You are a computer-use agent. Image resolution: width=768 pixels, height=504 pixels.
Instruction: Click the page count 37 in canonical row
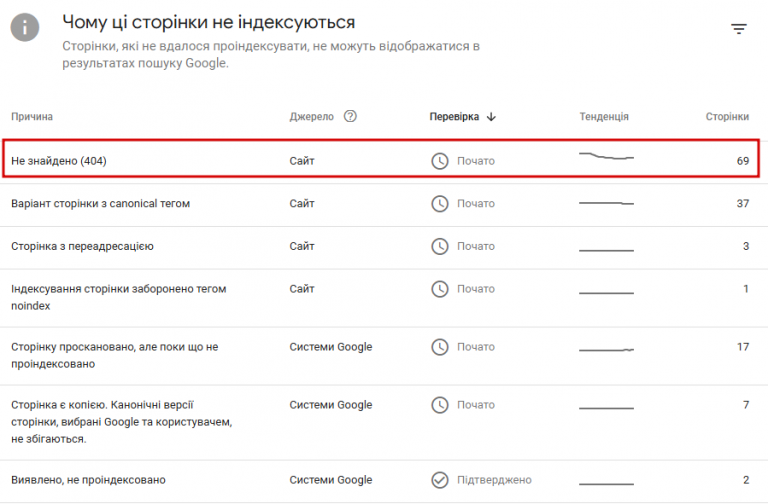pos(742,204)
